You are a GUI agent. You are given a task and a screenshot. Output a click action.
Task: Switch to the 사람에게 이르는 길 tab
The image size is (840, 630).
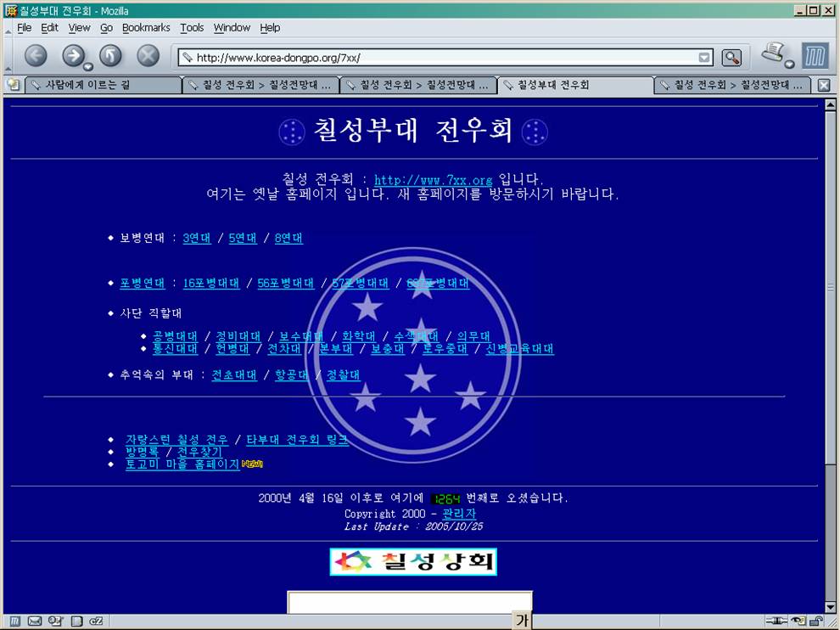tap(104, 85)
